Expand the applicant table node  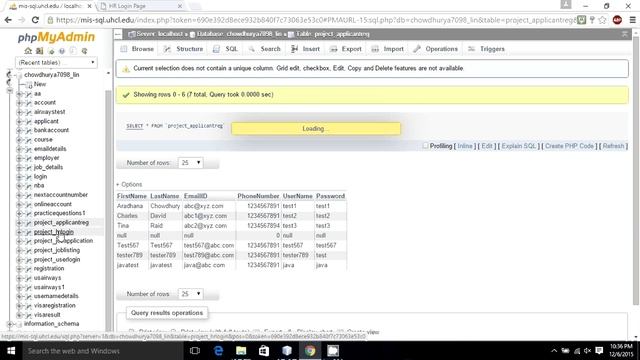(x=19, y=122)
